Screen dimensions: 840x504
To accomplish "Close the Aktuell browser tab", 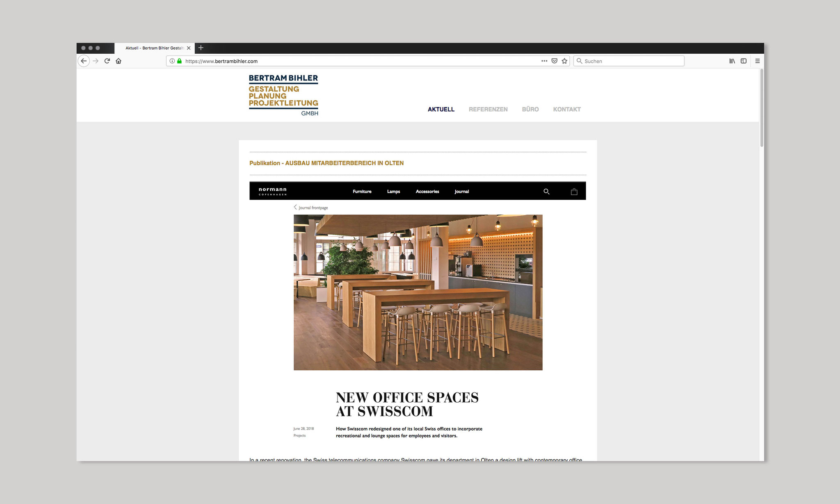I will [189, 48].
